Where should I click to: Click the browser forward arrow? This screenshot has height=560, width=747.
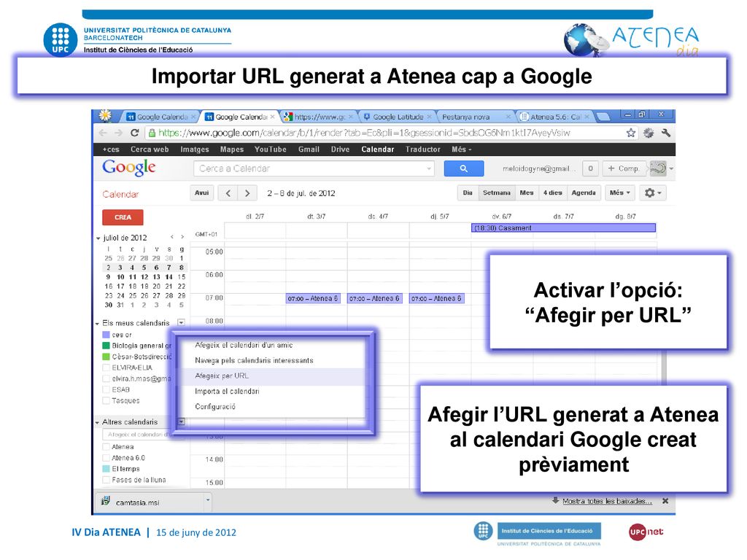pos(118,133)
